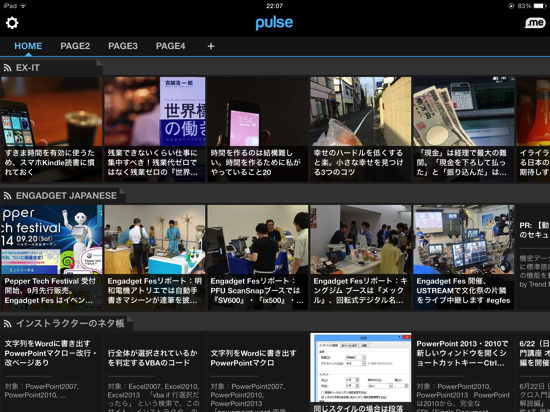Viewport: 550px width, 412px height.
Task: Open the キングジム ブース article tile
Action: (x=361, y=257)
